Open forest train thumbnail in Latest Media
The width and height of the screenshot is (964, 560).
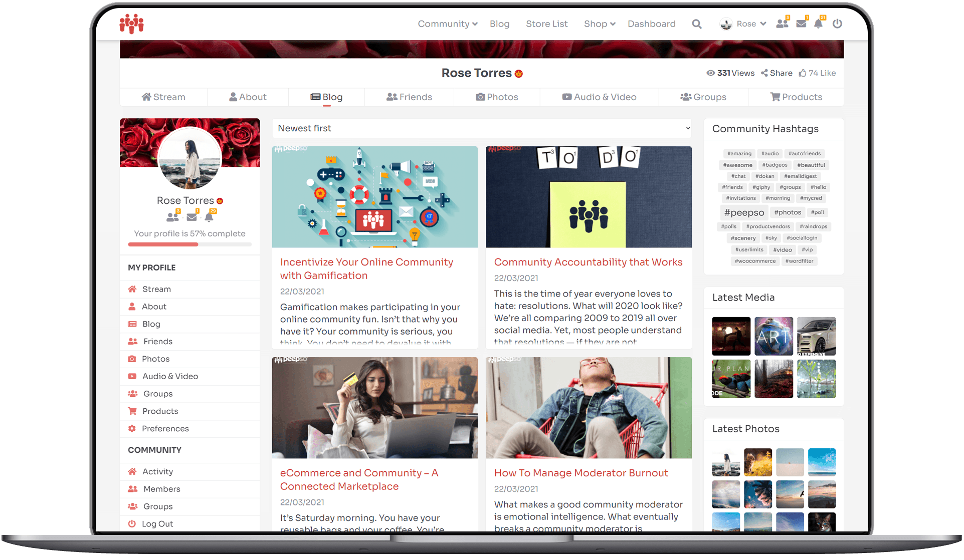774,379
